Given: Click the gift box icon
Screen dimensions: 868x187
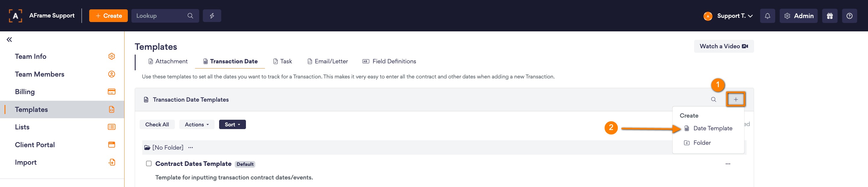Looking at the screenshot, I should [x=830, y=16].
